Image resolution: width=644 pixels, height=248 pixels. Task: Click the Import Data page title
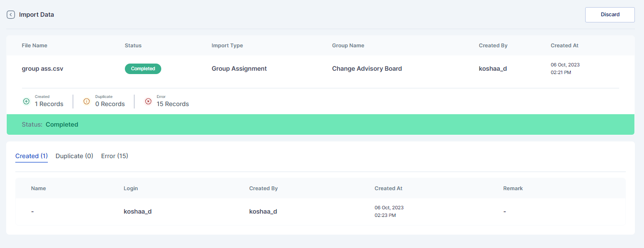tap(36, 15)
